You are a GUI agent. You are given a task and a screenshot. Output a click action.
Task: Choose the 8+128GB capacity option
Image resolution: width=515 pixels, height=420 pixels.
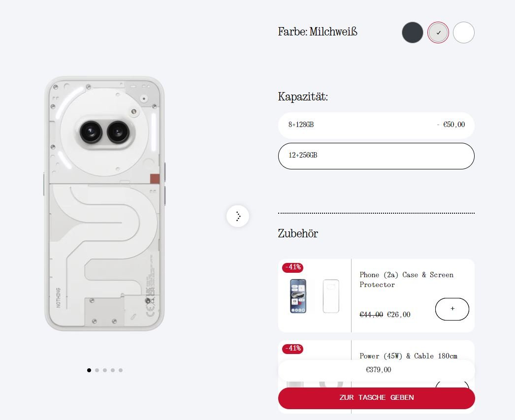[376, 125]
